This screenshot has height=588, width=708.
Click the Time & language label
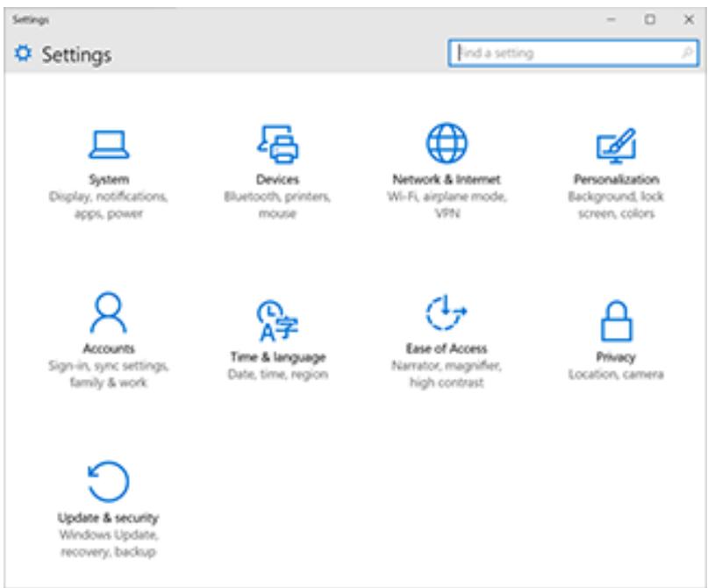278,357
